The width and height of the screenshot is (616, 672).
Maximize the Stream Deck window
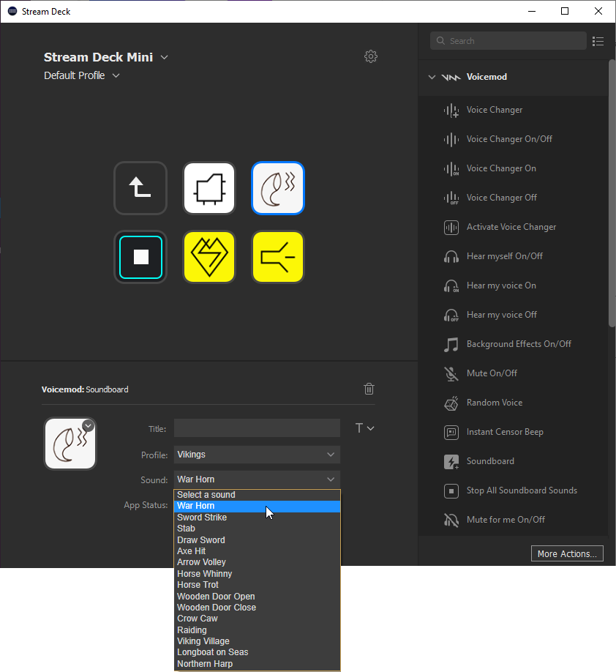(x=565, y=11)
